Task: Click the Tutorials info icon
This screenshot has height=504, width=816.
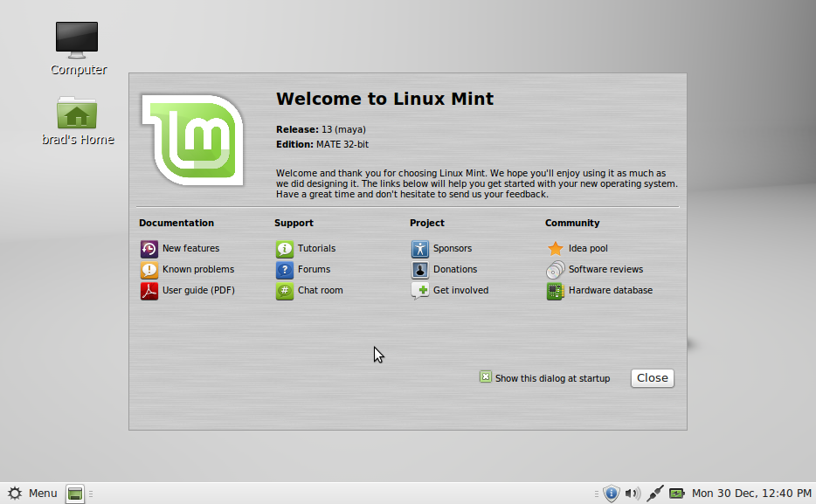Action: coord(285,249)
